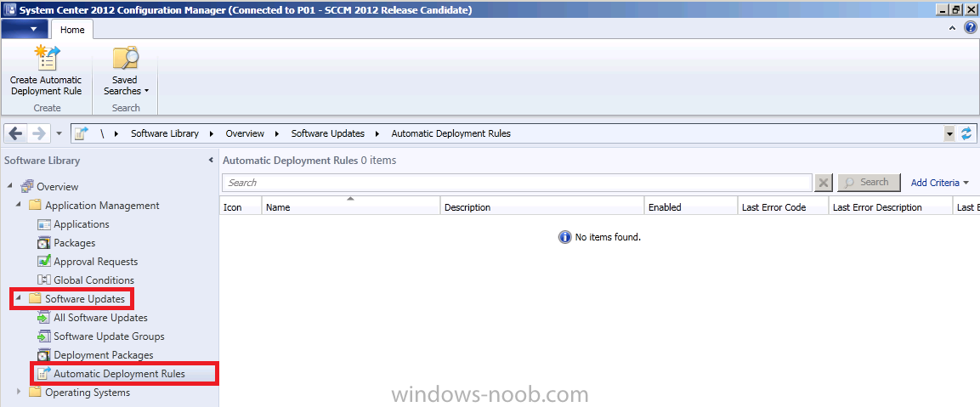Image resolution: width=980 pixels, height=407 pixels.
Task: Click the Forward navigation arrow
Action: point(38,133)
